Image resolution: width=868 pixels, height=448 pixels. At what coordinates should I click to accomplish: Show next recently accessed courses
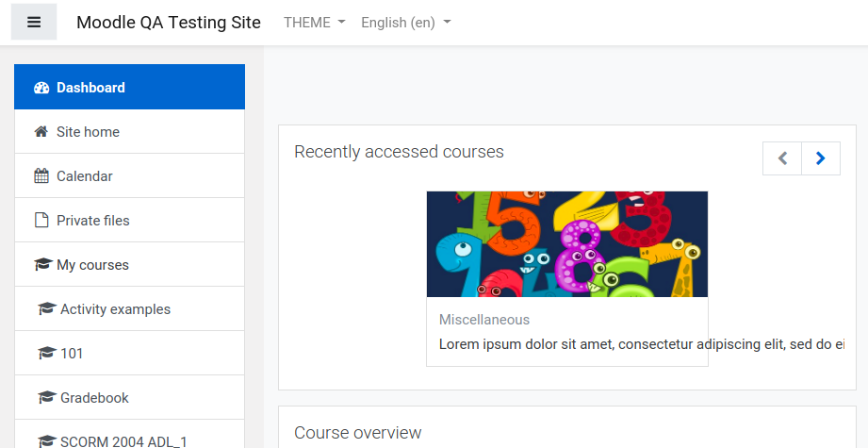coord(821,158)
